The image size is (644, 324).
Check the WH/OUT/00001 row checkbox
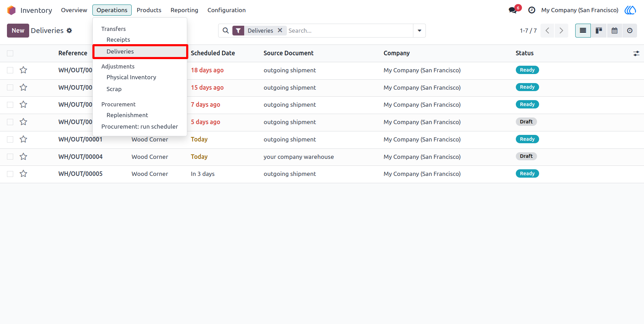click(10, 139)
